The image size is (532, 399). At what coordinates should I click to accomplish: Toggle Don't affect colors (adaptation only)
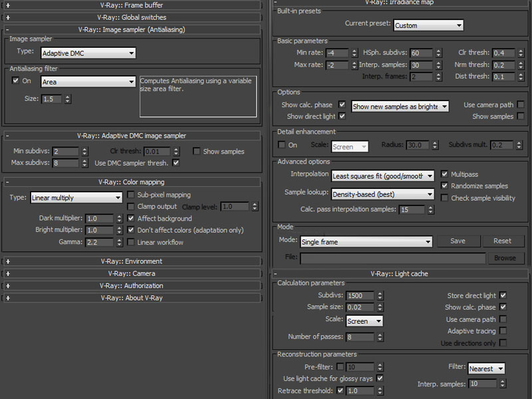point(130,229)
